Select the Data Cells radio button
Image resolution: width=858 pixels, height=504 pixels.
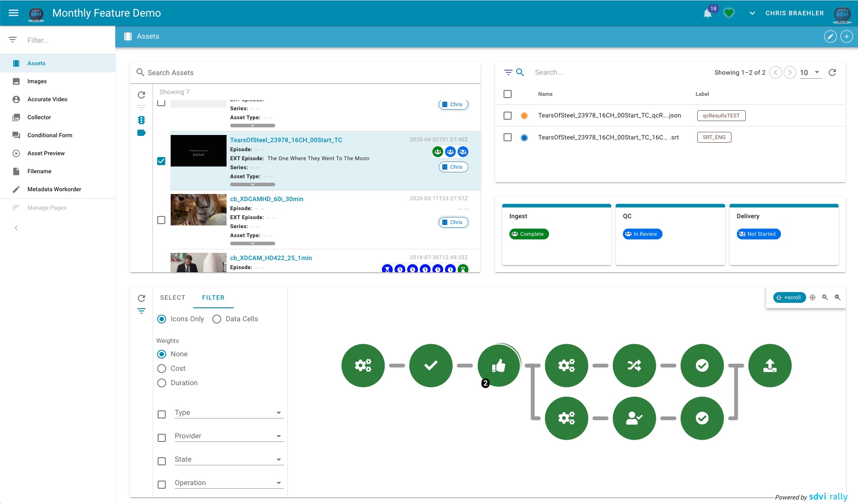tap(217, 319)
